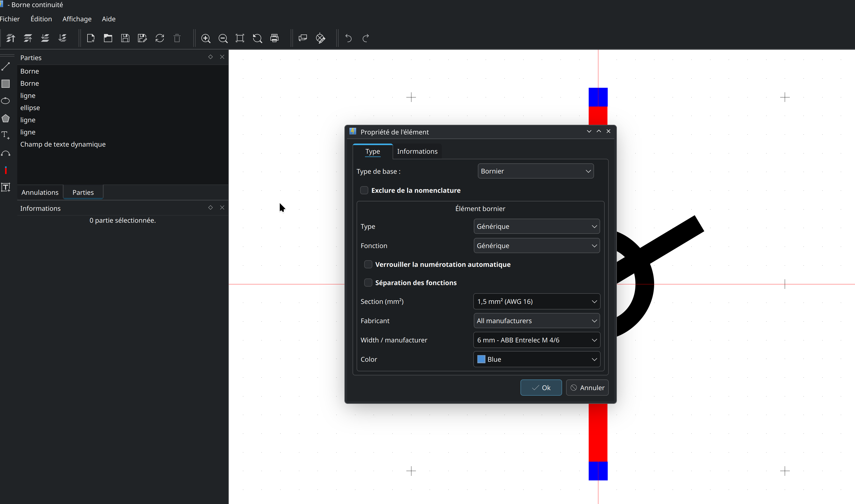The image size is (855, 504).
Task: Open the Affichage menu
Action: 77,19
